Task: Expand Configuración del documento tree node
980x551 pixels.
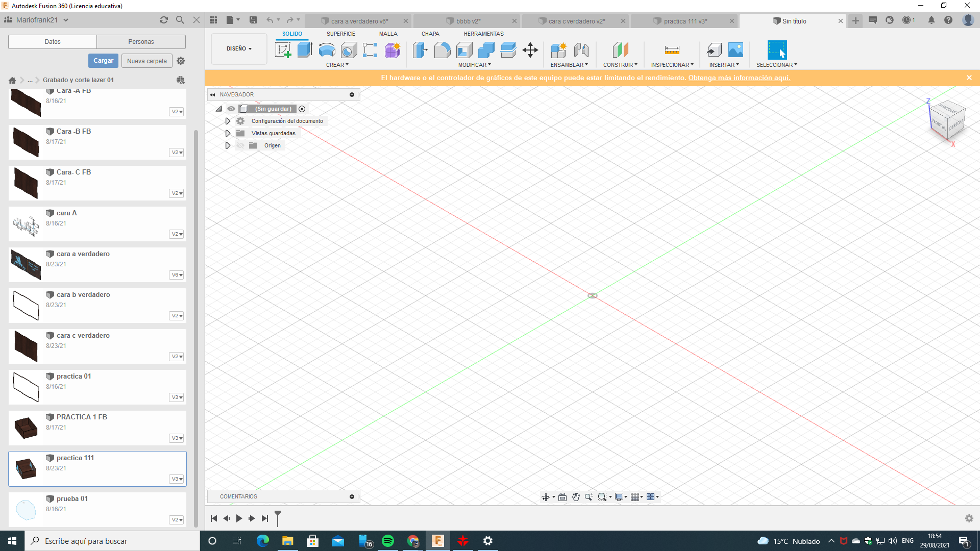Action: coord(228,121)
